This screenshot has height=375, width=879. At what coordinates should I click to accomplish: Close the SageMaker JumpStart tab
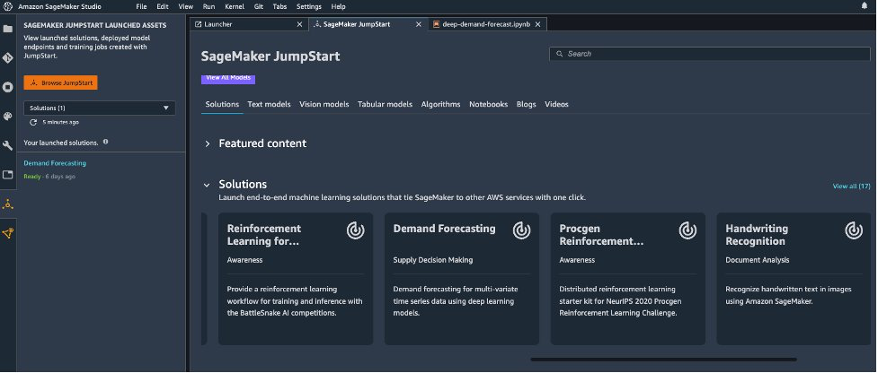point(418,24)
